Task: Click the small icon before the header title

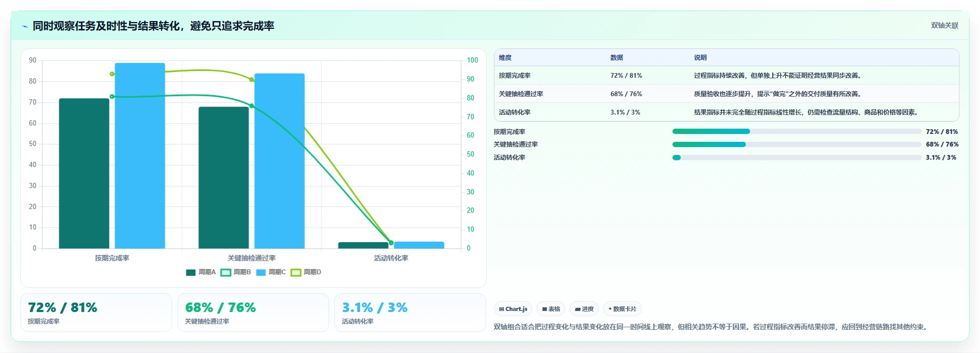Action: pyautogui.click(x=25, y=26)
